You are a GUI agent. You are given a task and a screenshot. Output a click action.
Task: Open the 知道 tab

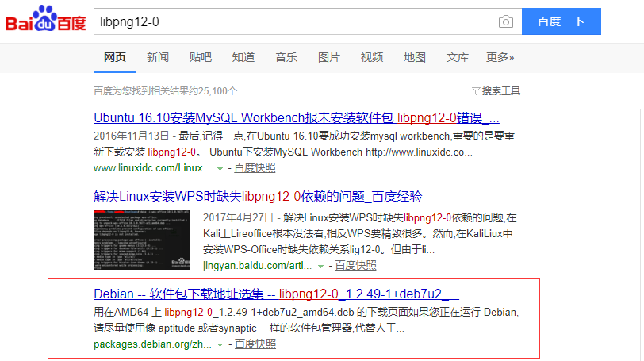tap(243, 57)
